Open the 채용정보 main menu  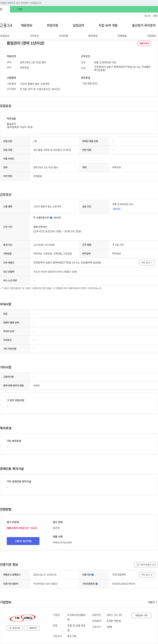(x=27, y=26)
